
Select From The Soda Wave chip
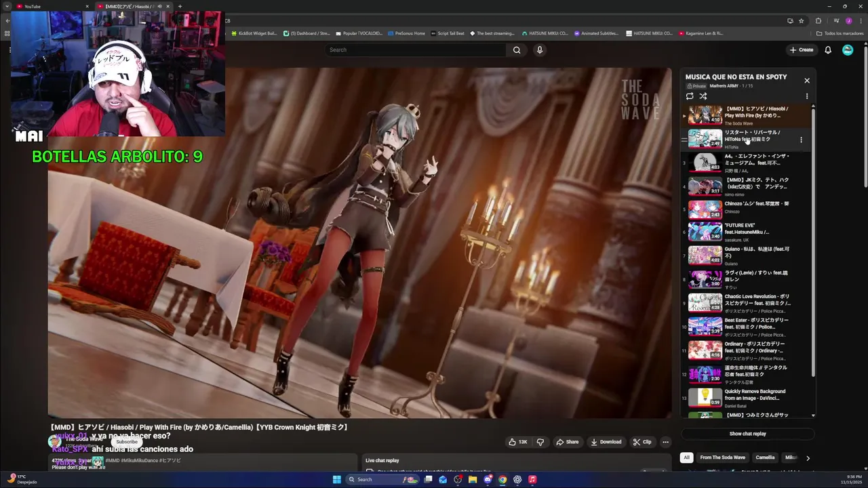coord(722,457)
